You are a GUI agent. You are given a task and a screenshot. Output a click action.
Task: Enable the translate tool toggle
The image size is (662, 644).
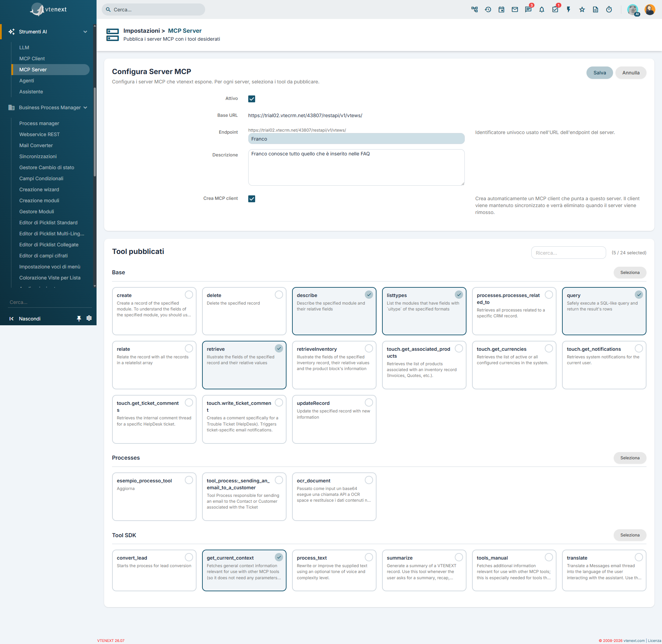tap(639, 557)
